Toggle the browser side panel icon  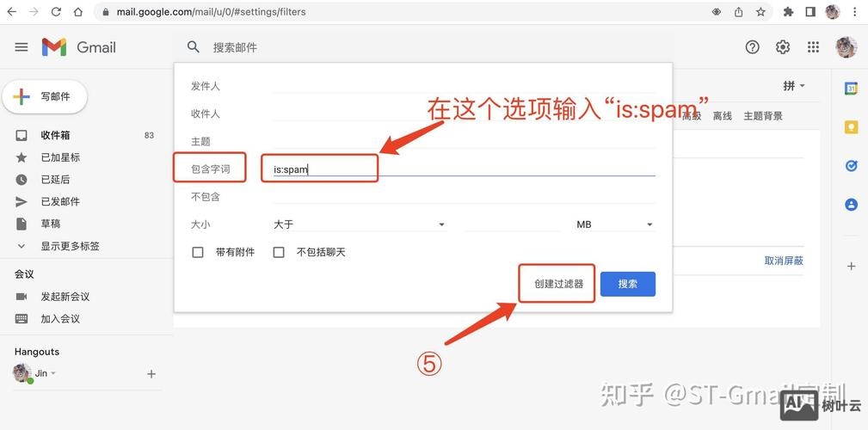810,12
